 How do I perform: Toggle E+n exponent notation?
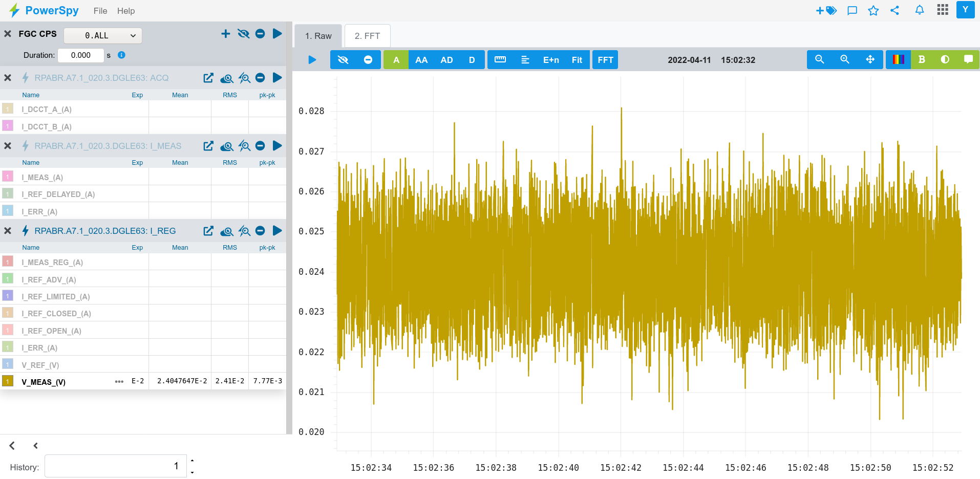tap(551, 60)
